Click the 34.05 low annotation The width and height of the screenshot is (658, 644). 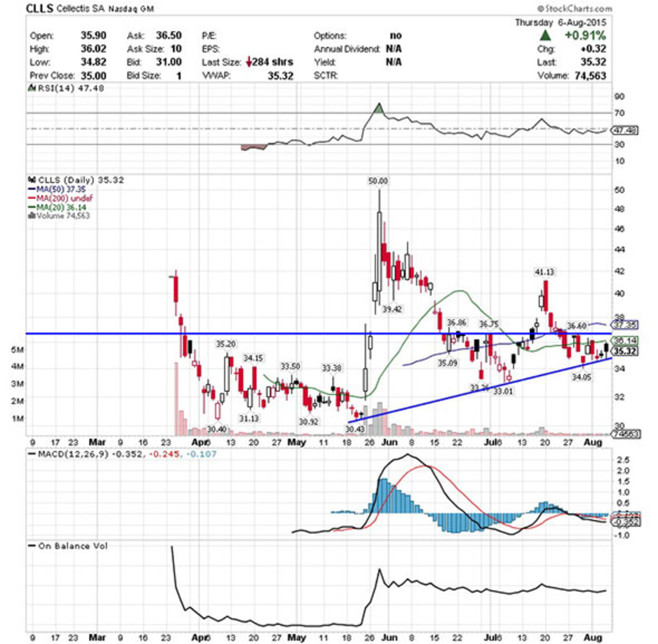click(582, 377)
